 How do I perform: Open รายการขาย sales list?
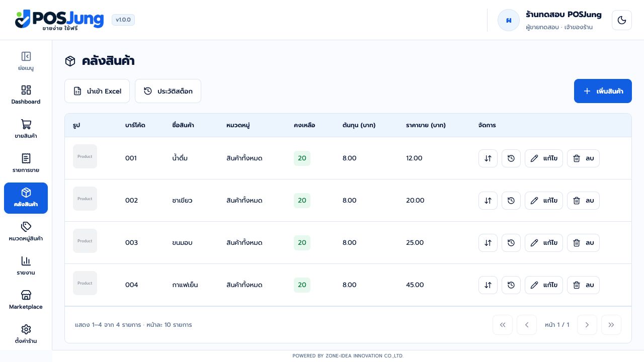pyautogui.click(x=26, y=163)
